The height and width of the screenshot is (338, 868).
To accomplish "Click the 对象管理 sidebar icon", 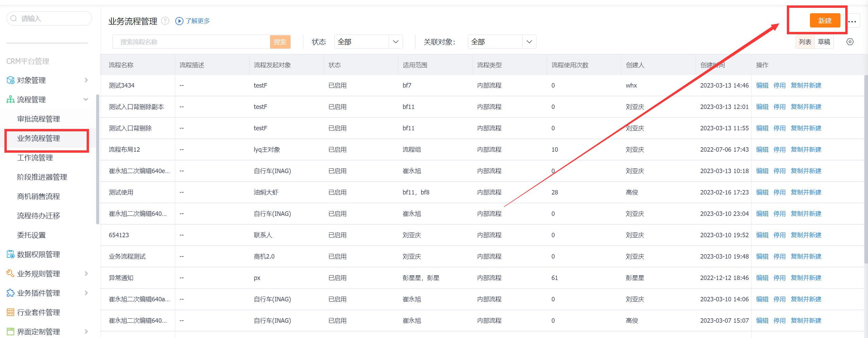I will (x=11, y=80).
